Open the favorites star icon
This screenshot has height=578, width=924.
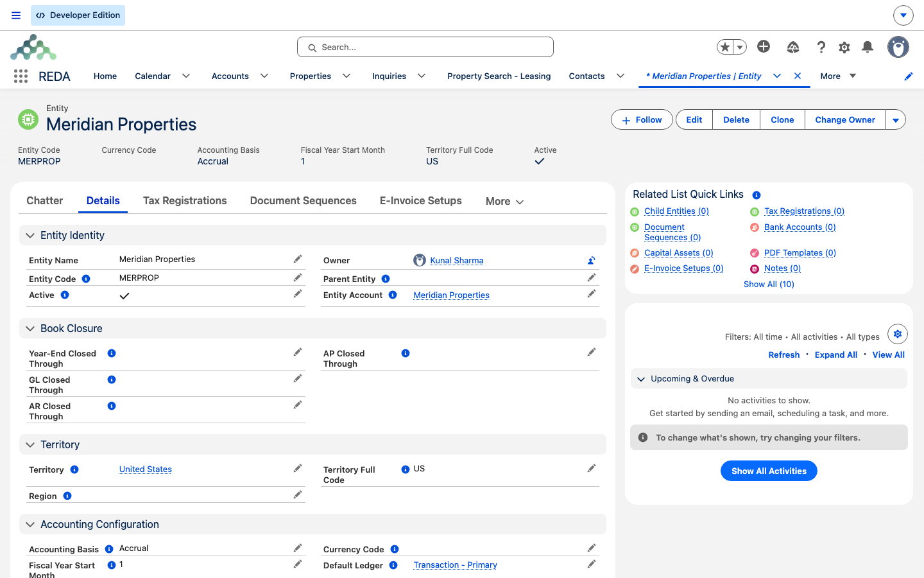[x=725, y=47]
